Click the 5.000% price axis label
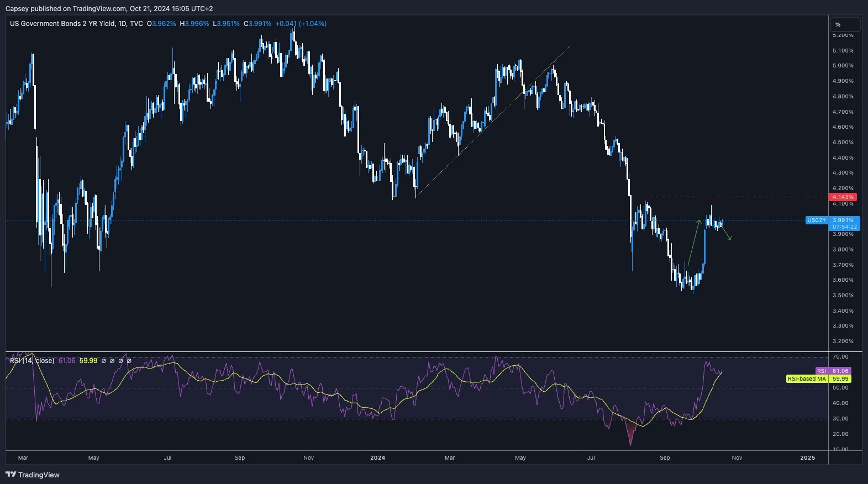 843,66
